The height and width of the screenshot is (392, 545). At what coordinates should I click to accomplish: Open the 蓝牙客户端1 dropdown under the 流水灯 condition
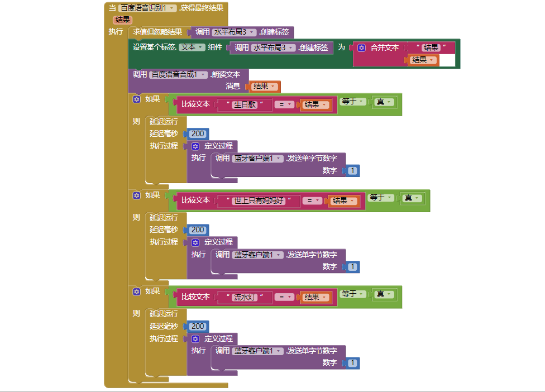(257, 351)
